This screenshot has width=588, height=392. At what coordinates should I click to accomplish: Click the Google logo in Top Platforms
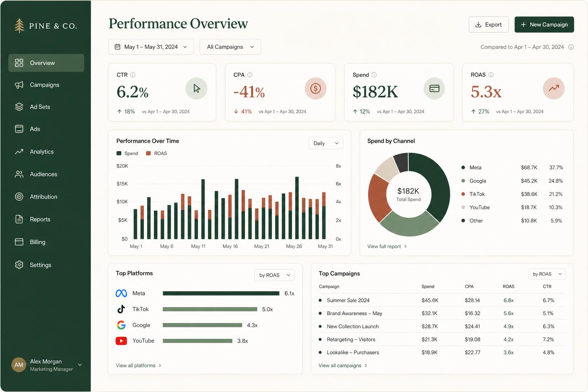point(121,325)
